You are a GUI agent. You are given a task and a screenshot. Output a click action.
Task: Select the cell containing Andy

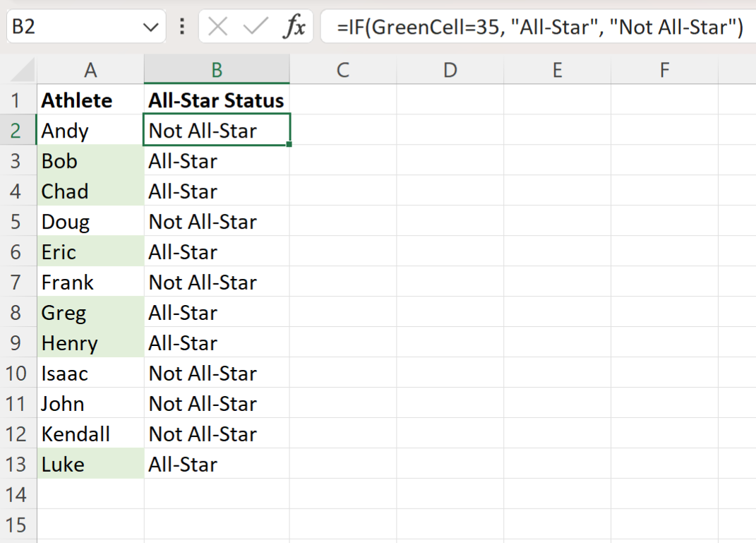90,130
